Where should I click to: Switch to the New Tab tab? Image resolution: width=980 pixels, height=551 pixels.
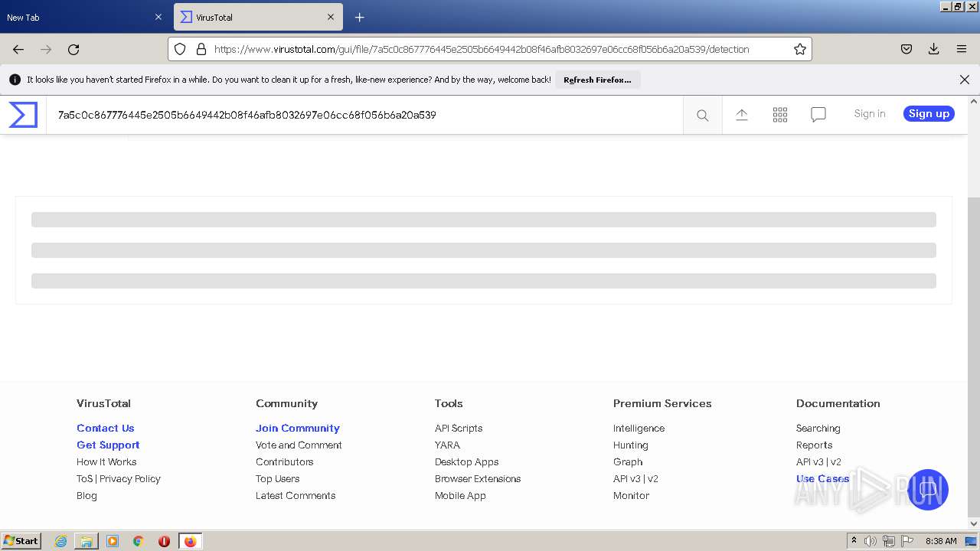tap(84, 17)
